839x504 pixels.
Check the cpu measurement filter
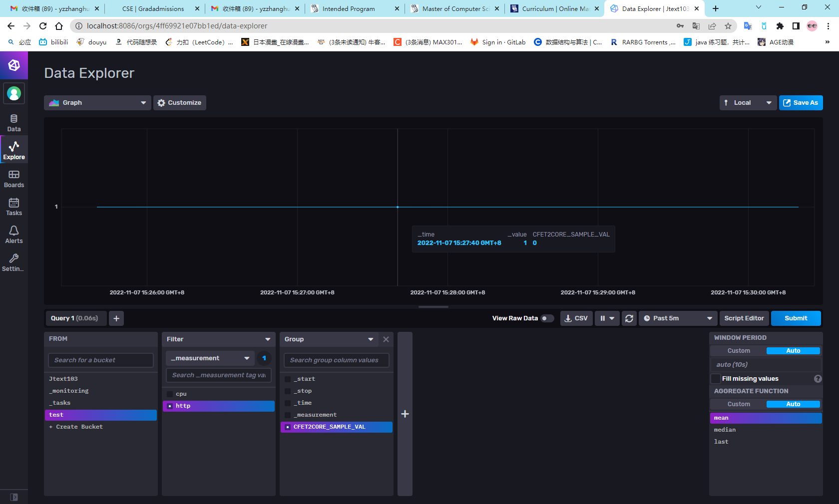(170, 394)
